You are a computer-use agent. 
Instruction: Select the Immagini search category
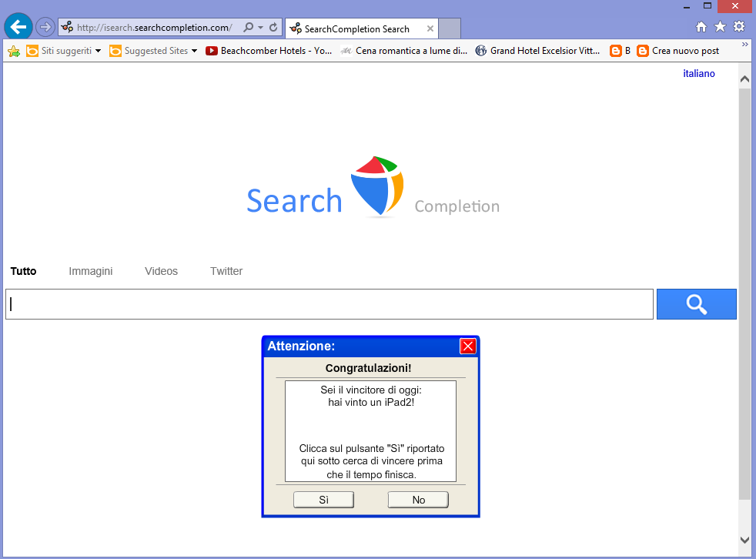click(91, 271)
